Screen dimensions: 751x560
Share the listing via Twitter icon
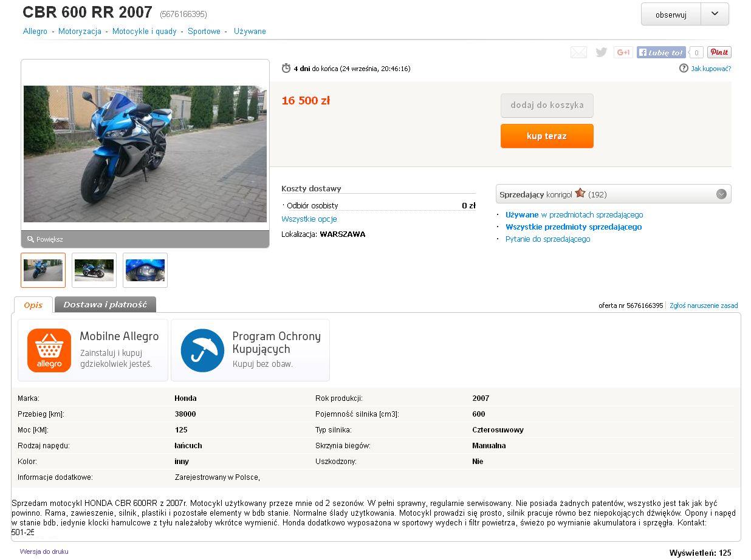[601, 52]
